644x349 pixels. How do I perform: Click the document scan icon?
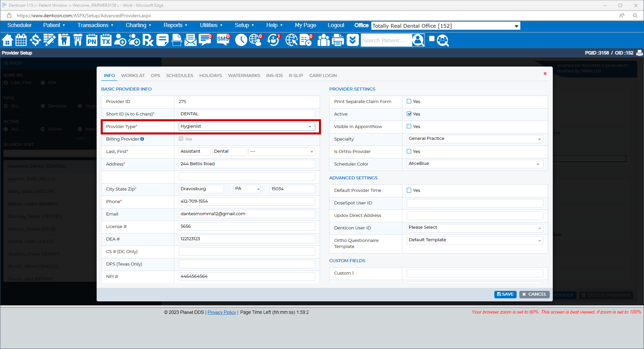point(177,40)
